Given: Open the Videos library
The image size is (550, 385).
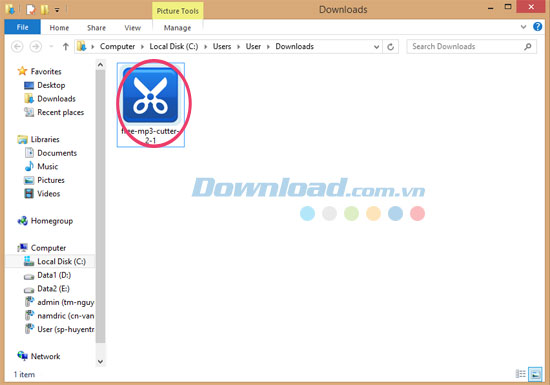Looking at the screenshot, I should pyautogui.click(x=48, y=194).
